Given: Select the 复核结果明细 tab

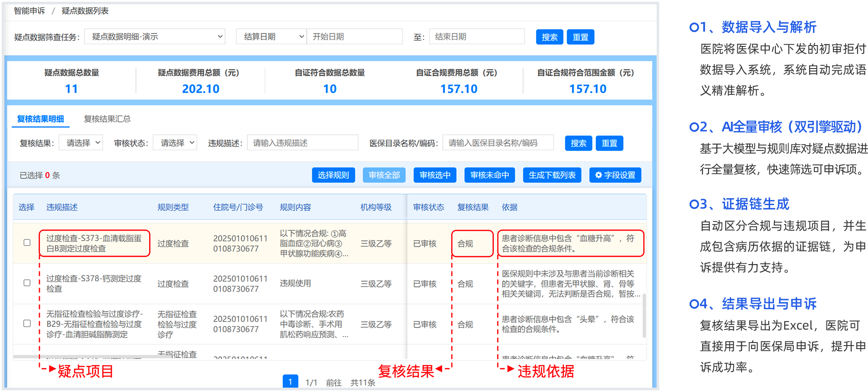Looking at the screenshot, I should coord(41,119).
